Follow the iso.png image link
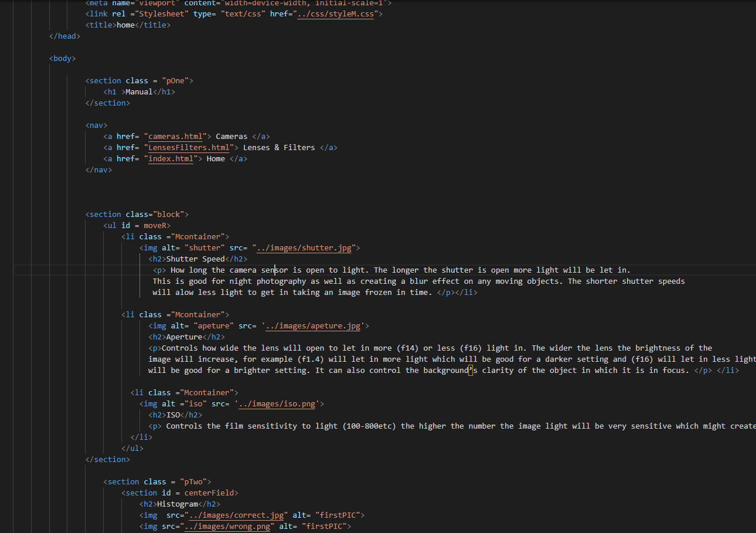The image size is (756, 533). click(x=275, y=403)
